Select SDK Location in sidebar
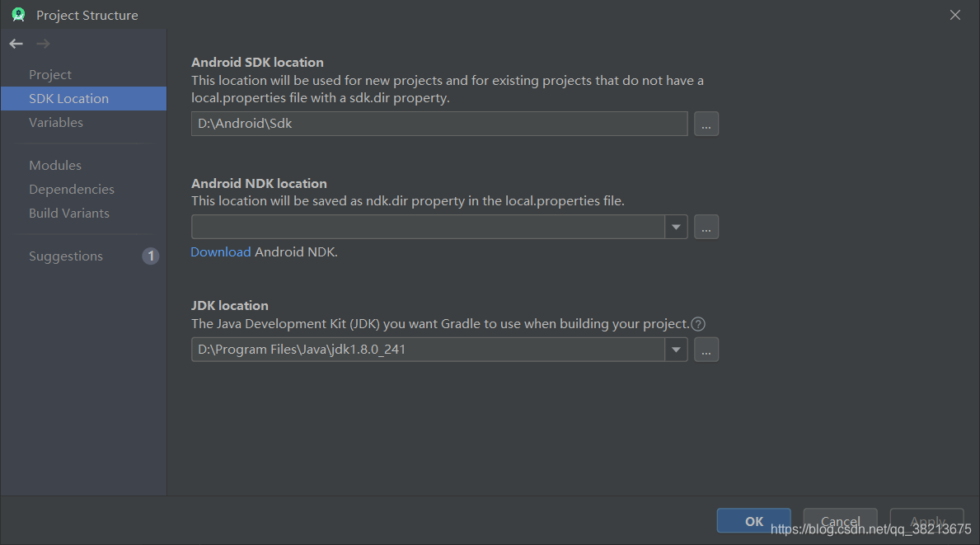The width and height of the screenshot is (980, 545). coord(84,99)
